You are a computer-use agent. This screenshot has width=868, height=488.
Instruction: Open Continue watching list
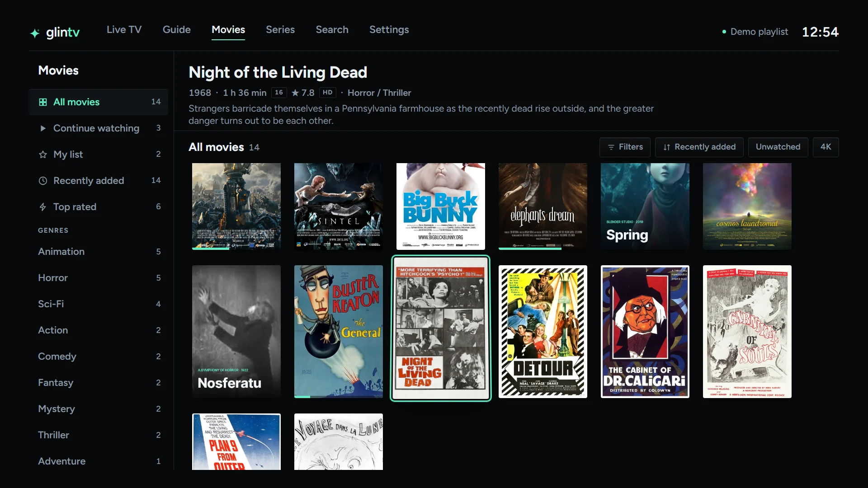pos(99,128)
